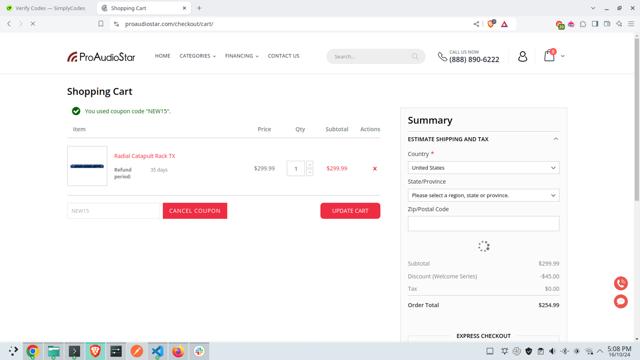Viewport: 640px width, 360px height.
Task: Open Brave Shields lion icon
Action: (x=491, y=24)
